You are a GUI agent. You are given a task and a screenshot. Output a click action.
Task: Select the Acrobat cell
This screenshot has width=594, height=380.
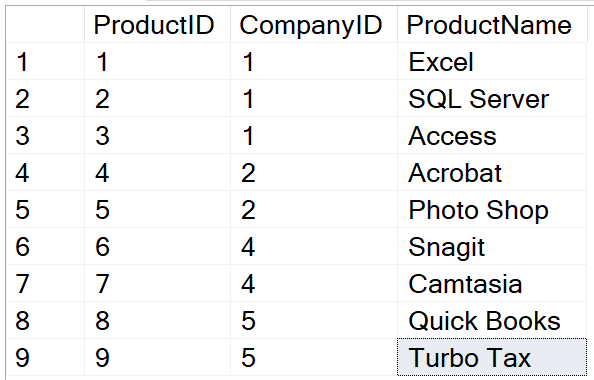tap(492, 172)
